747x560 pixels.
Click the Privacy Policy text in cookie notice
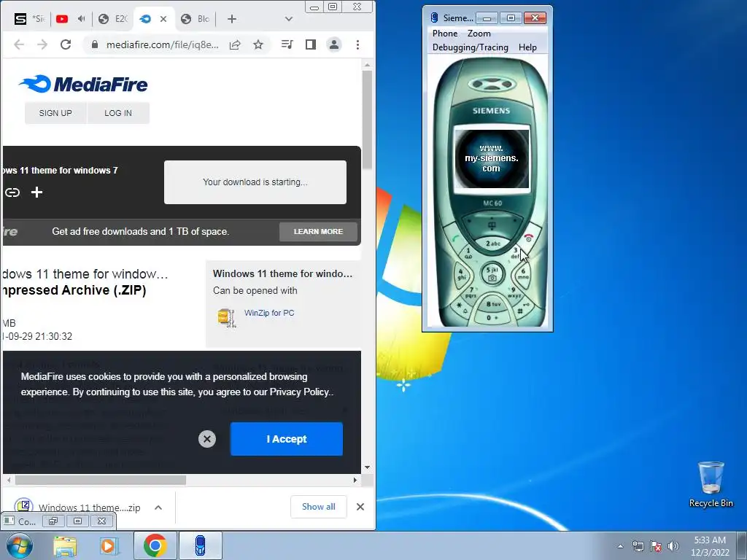pos(299,392)
